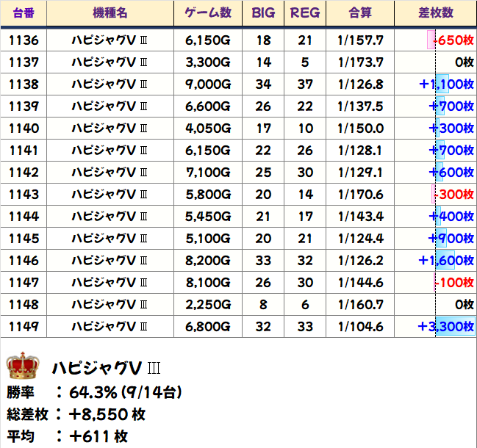
Task: Click the 差枚数 column header
Action: coord(435,13)
